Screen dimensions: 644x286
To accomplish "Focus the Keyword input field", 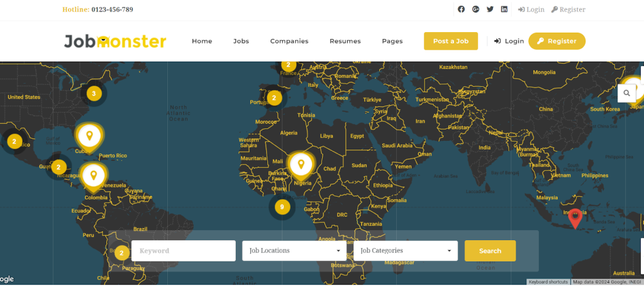I will pos(184,251).
